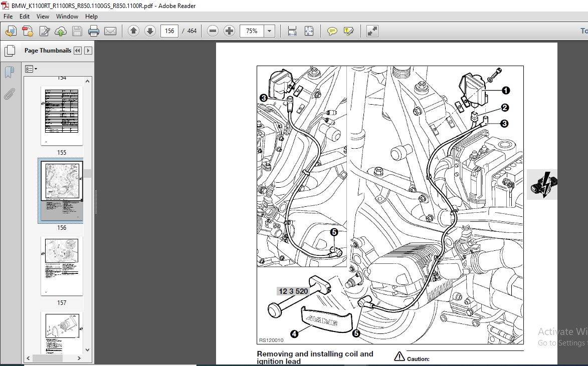The image size is (588, 366).
Task: Click the '12 3 520' tool number label
Action: click(x=293, y=291)
